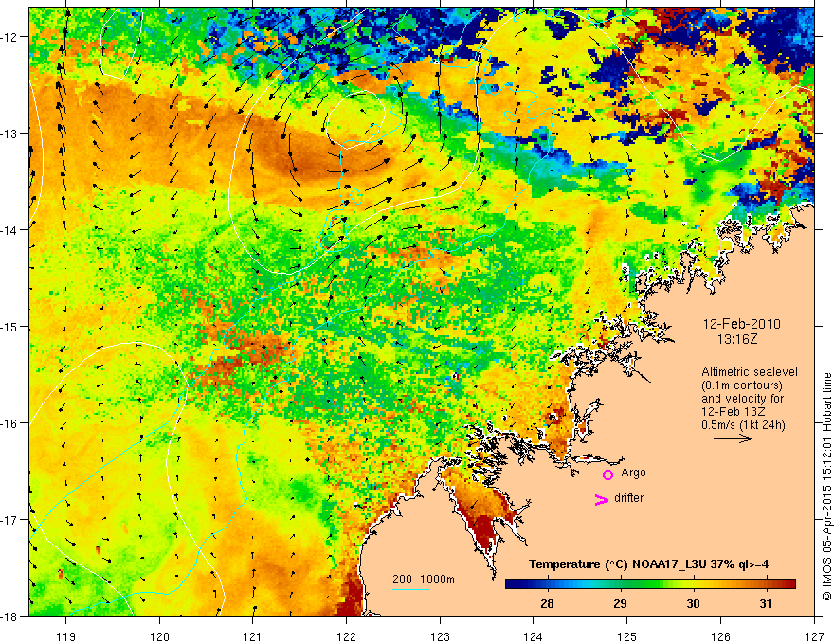Viewport: 834px width, 644px height.
Task: Click the '121' longitude axis label
Action: coord(253,636)
